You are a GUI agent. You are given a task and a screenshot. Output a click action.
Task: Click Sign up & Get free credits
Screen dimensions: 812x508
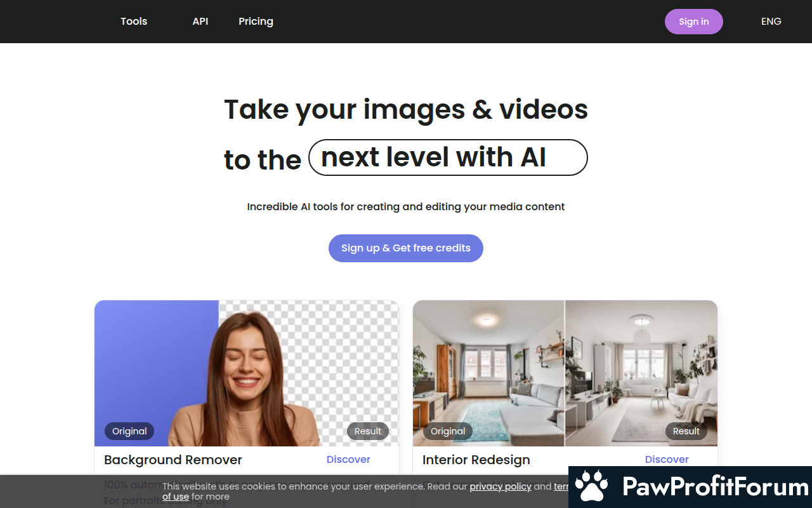coord(406,248)
